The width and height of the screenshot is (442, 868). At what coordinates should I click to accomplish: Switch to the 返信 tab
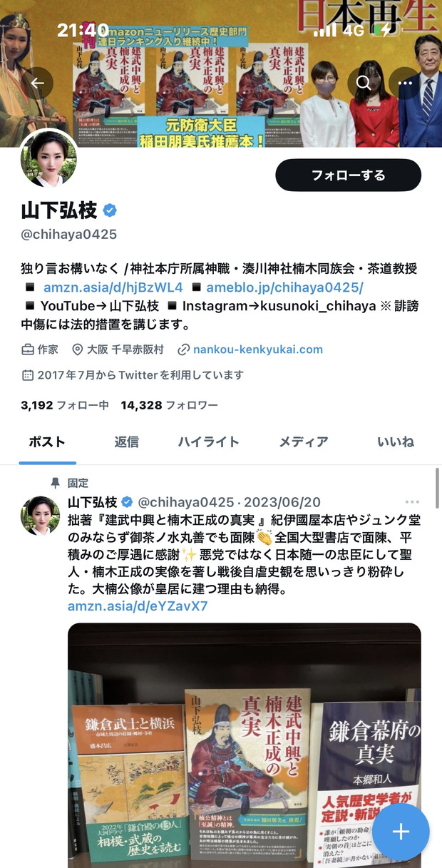(x=126, y=441)
